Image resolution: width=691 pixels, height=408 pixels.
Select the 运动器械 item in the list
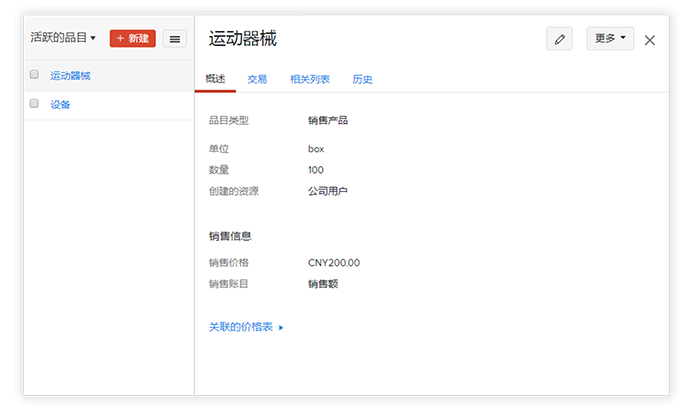70,75
